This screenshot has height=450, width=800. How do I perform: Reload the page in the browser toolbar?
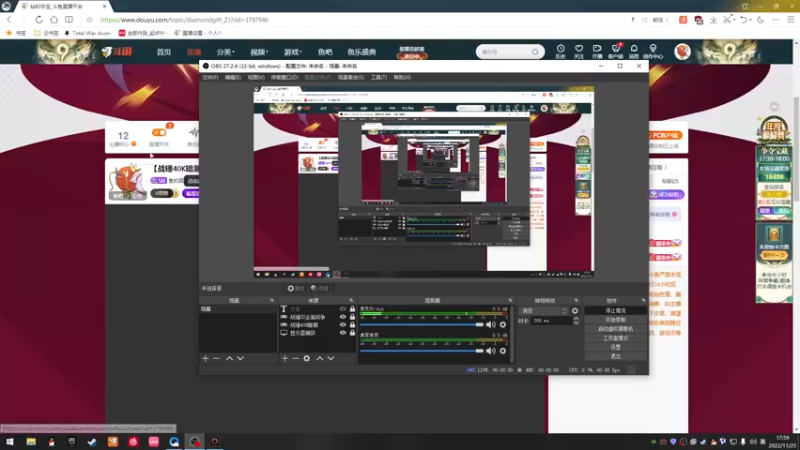(39, 20)
